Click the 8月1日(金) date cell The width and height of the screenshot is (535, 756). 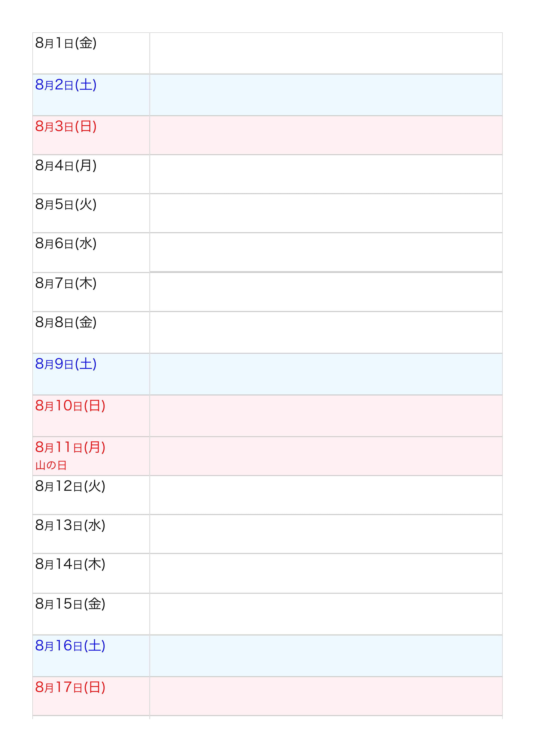tap(91, 53)
